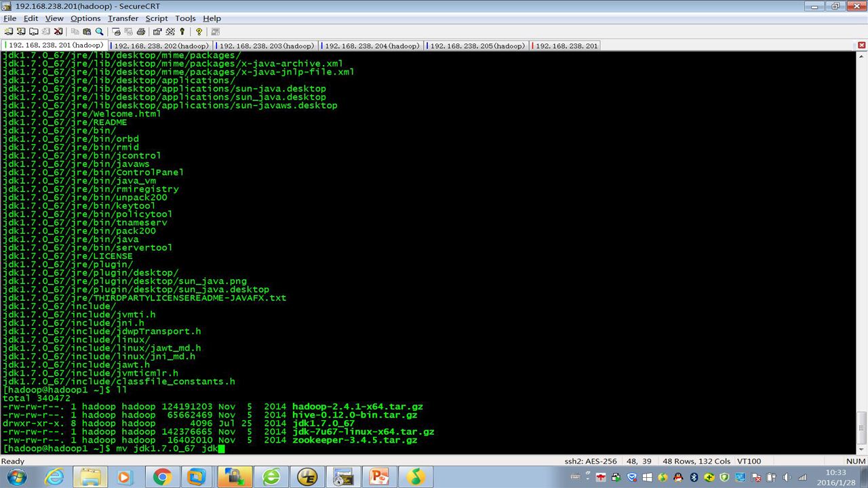Click the 'Ready' status bar text
The image size is (868, 488).
(13, 462)
